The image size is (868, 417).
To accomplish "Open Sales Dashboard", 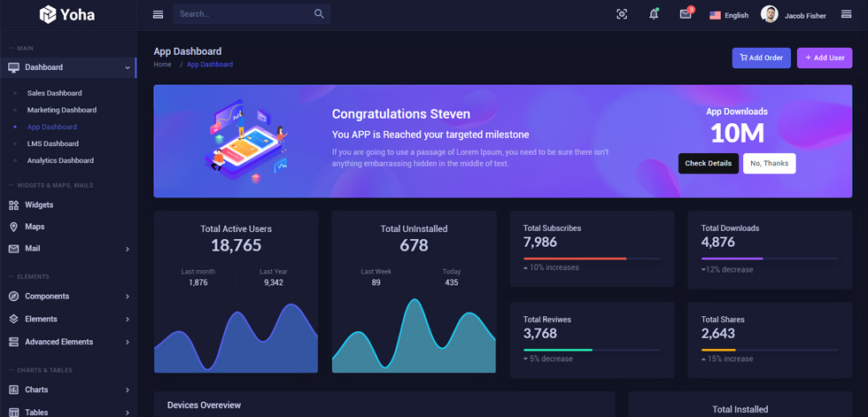I will (54, 93).
